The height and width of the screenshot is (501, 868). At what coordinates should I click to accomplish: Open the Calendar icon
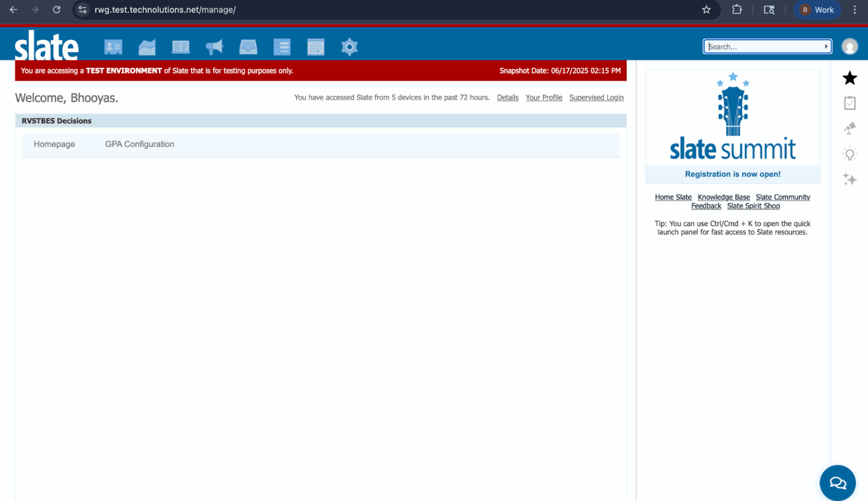[316, 46]
